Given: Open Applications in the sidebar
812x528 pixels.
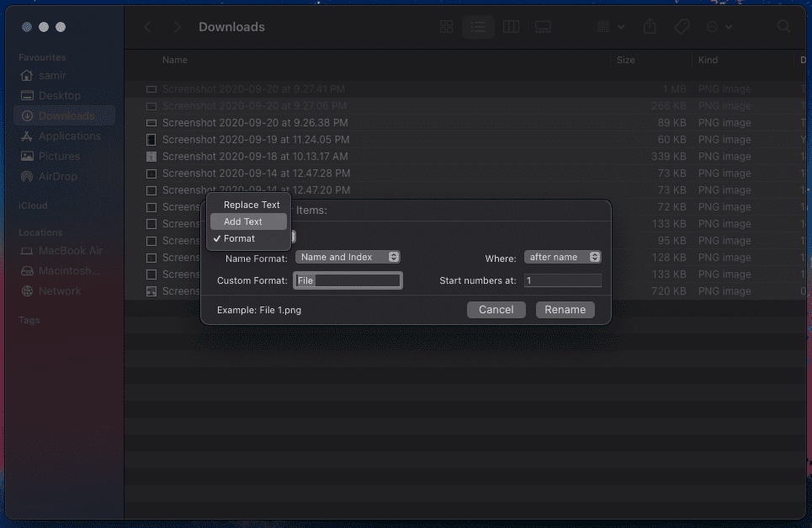Looking at the screenshot, I should (69, 136).
